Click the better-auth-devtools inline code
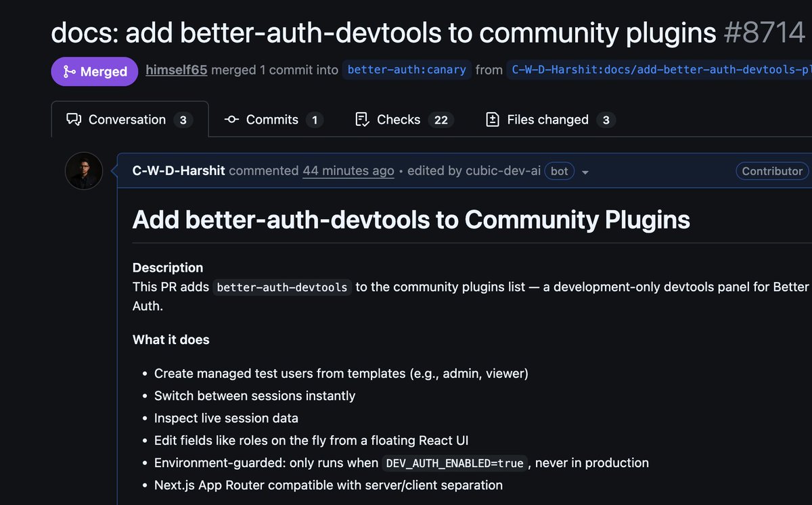The height and width of the screenshot is (505, 812). pyautogui.click(x=282, y=287)
